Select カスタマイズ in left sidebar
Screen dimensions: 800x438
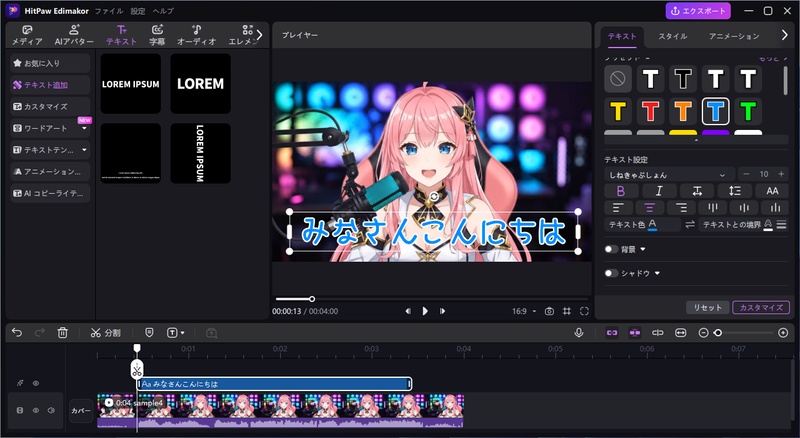click(x=50, y=107)
